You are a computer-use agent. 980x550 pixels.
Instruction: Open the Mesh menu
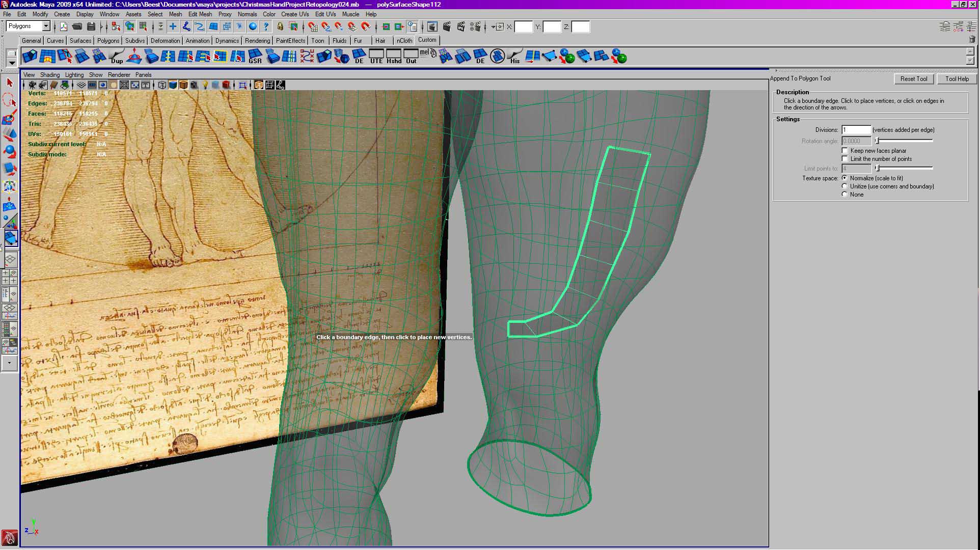(175, 14)
